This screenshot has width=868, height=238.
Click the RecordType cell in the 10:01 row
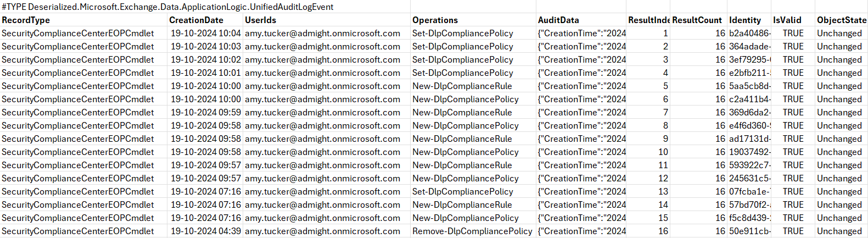[84, 73]
